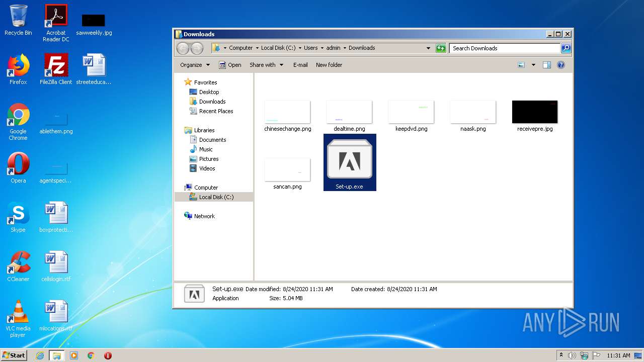Expand the admin breadcrumb arrow

[345, 48]
